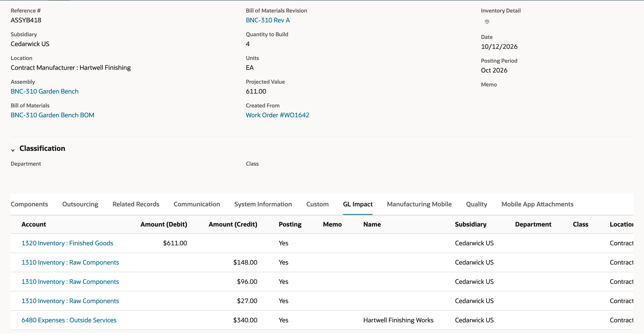The width and height of the screenshot is (644, 334).
Task: Click the Hartwell Finishing Works name cell
Action: point(398,320)
